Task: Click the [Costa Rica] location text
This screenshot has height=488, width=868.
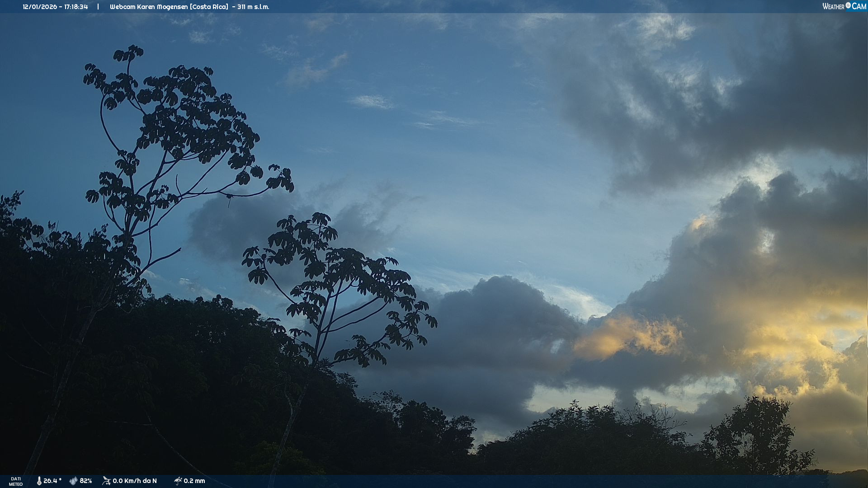Action: coord(209,7)
